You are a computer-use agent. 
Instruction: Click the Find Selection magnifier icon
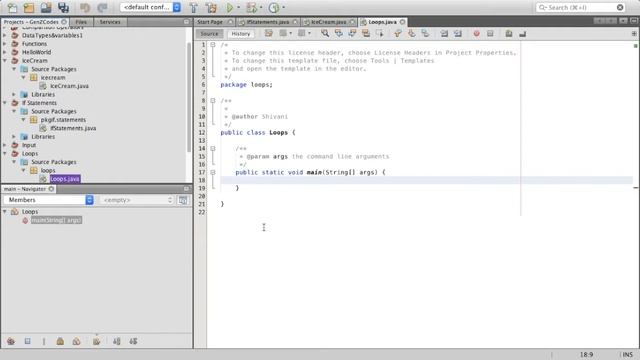pyautogui.click(x=325, y=33)
